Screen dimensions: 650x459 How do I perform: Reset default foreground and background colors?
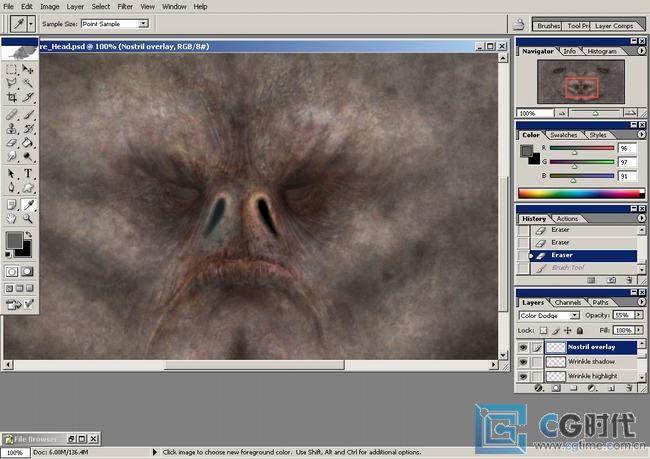pyautogui.click(x=8, y=254)
